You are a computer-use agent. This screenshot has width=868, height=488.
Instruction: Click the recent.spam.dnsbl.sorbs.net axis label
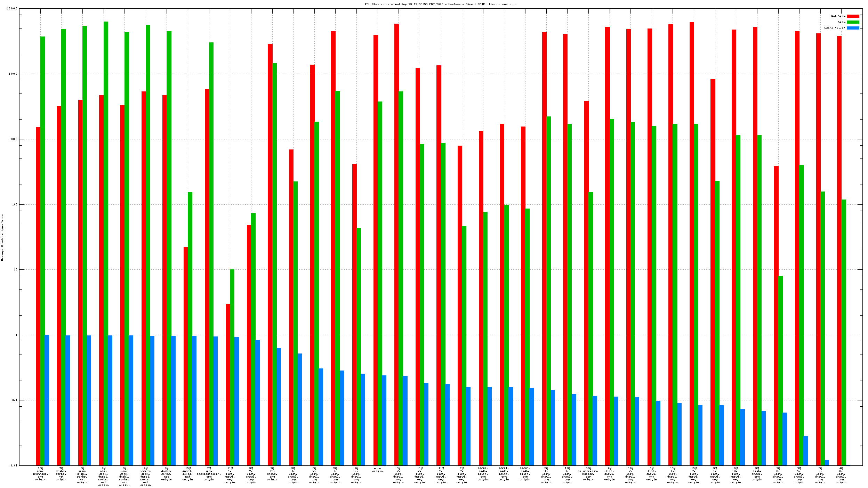click(145, 477)
